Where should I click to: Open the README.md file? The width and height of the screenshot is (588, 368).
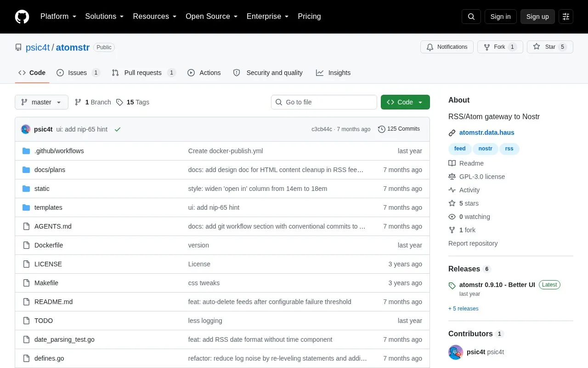pyautogui.click(x=53, y=302)
